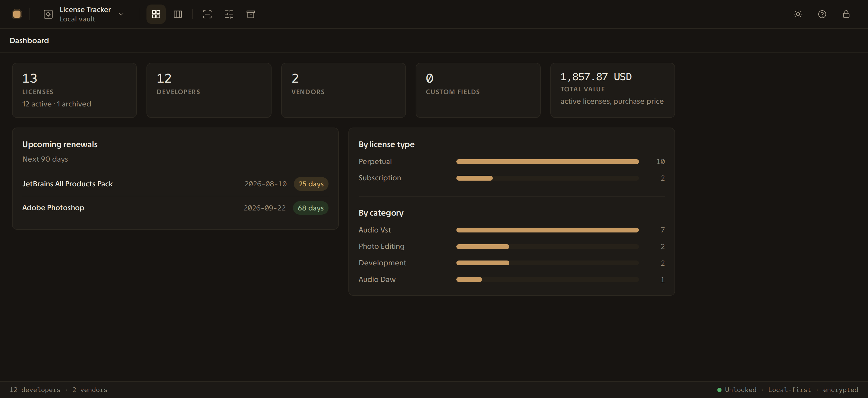Open the 2 Vendors stat card
The image size is (868, 398).
point(343,90)
